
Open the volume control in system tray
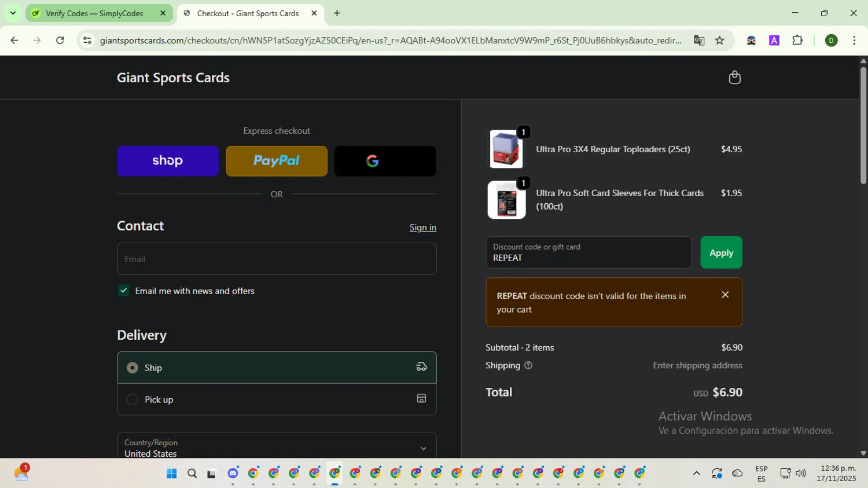(x=801, y=474)
